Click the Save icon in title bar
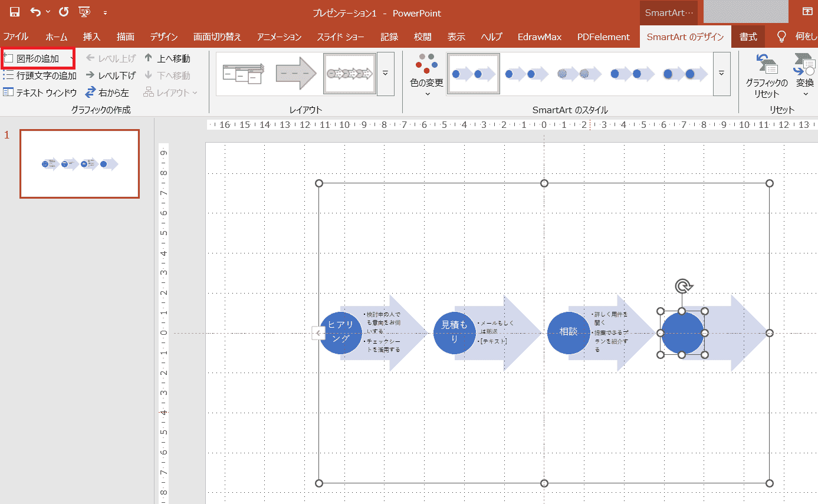 (x=15, y=12)
